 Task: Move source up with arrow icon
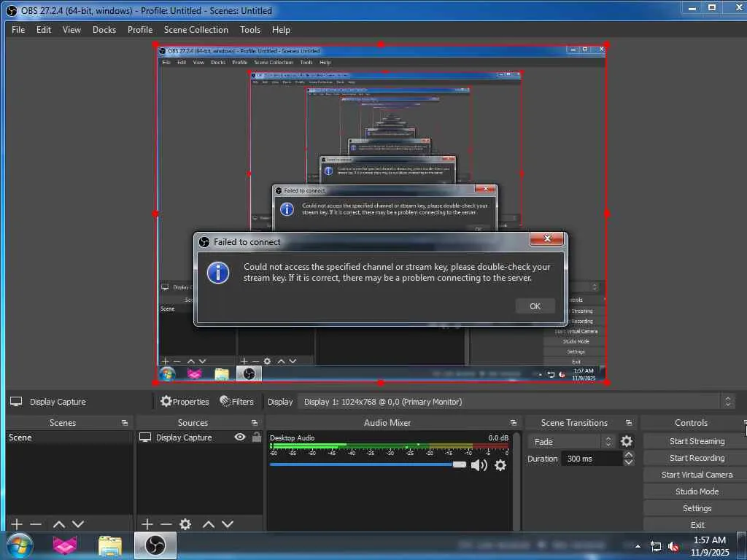click(209, 524)
